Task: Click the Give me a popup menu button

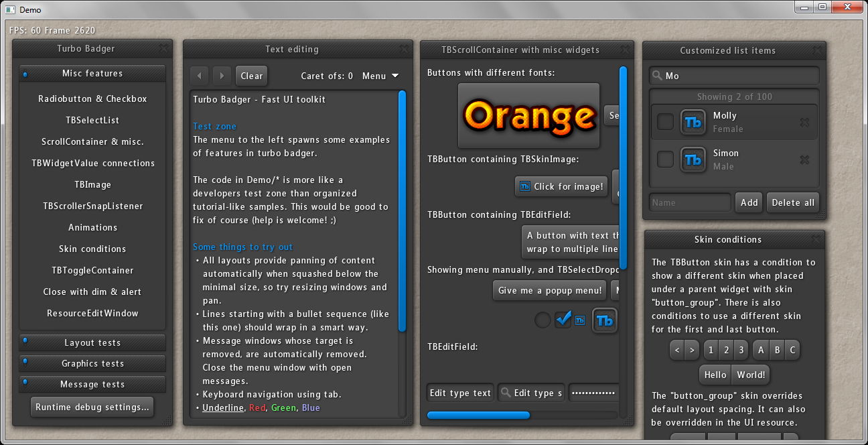Action: click(549, 290)
